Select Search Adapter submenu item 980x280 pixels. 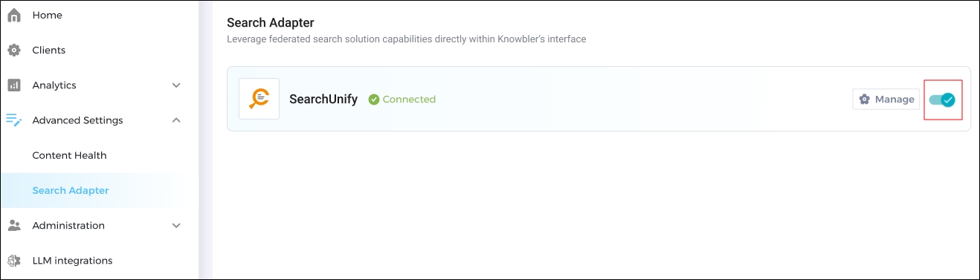pyautogui.click(x=71, y=191)
